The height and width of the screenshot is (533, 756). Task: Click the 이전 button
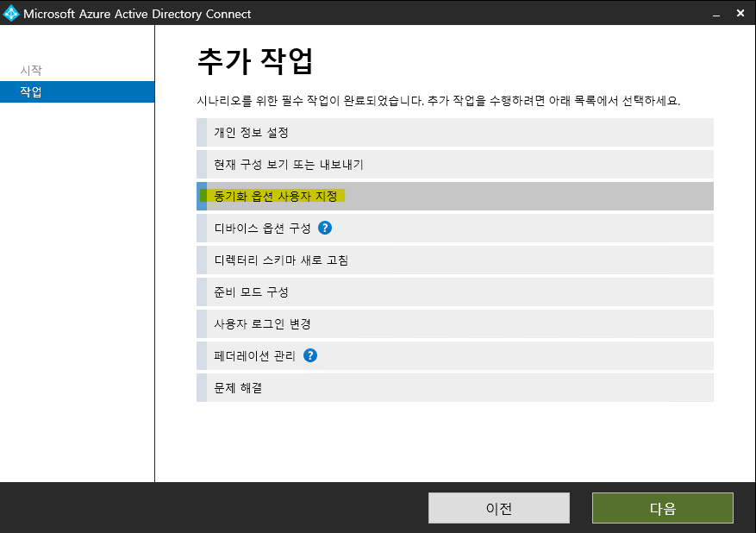[x=499, y=508]
